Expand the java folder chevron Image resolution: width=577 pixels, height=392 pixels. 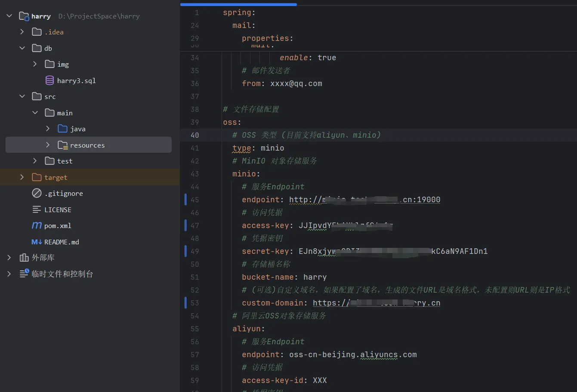coord(48,129)
